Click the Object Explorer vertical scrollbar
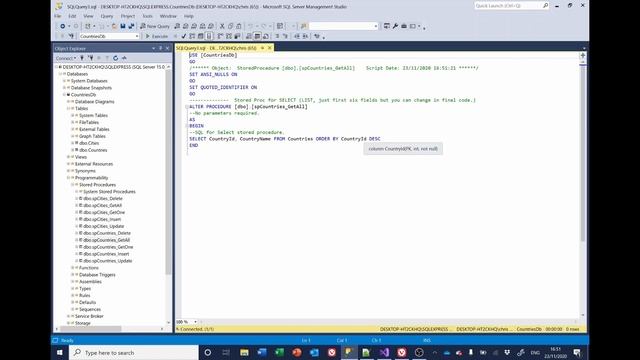The height and width of the screenshot is (360, 640). coord(168,171)
